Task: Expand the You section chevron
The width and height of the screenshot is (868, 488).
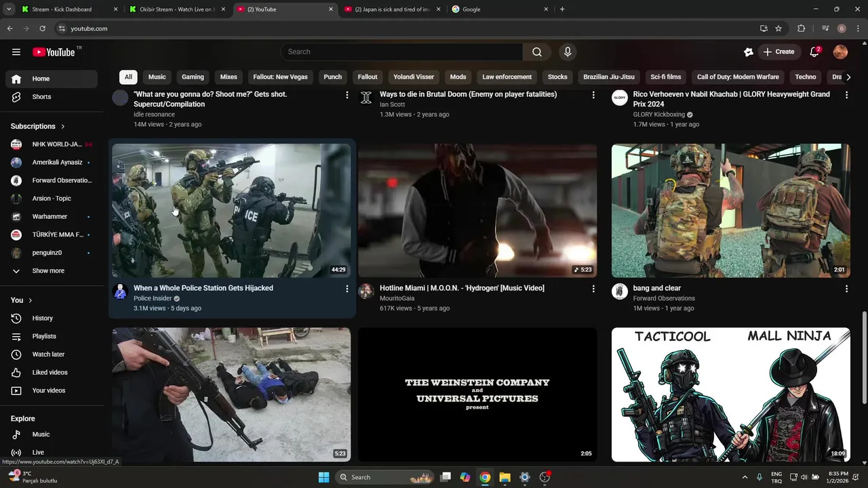Action: 30,300
